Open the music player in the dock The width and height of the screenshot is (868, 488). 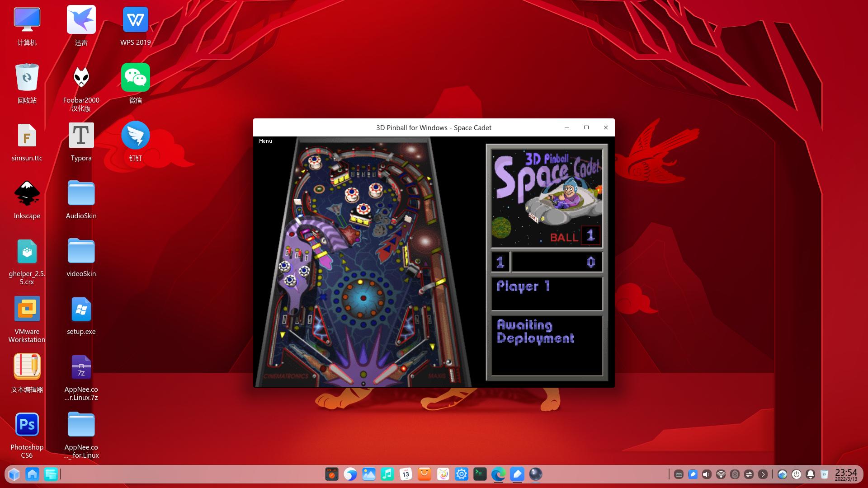coord(387,474)
